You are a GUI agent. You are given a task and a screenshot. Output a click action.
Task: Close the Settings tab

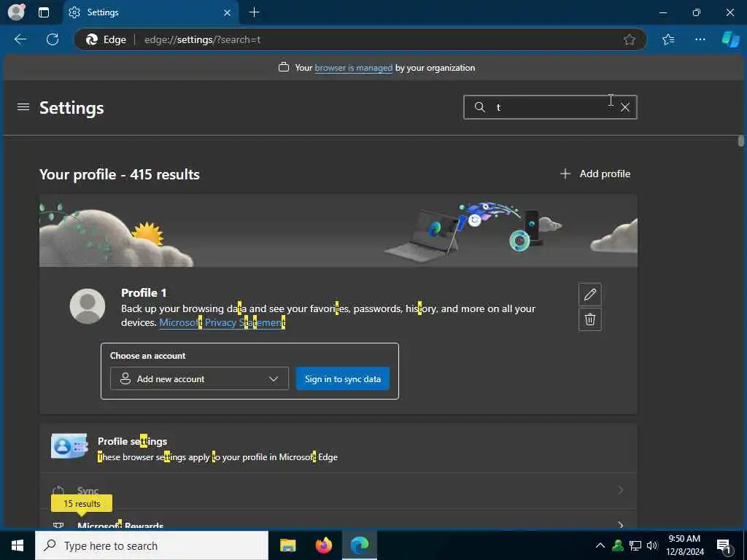tap(228, 13)
